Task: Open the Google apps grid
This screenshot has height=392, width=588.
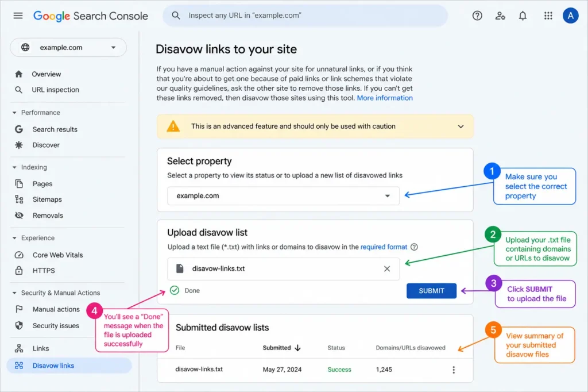Action: click(548, 16)
